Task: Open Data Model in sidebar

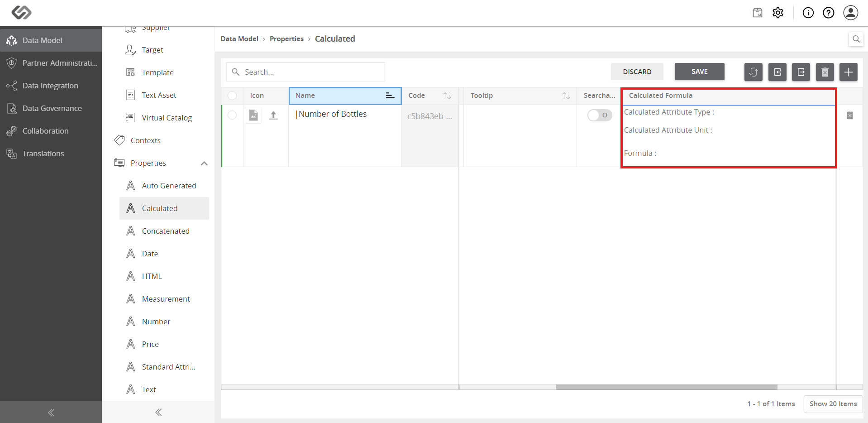Action: 51,40
